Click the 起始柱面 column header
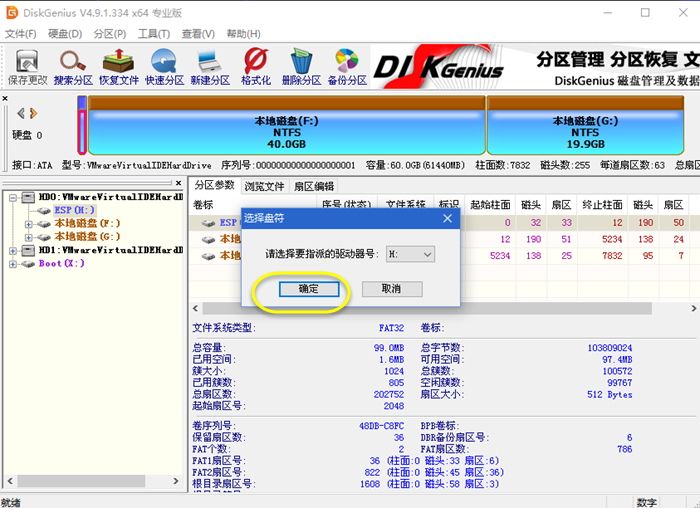Screen dimensions: 700x508 pos(490,205)
